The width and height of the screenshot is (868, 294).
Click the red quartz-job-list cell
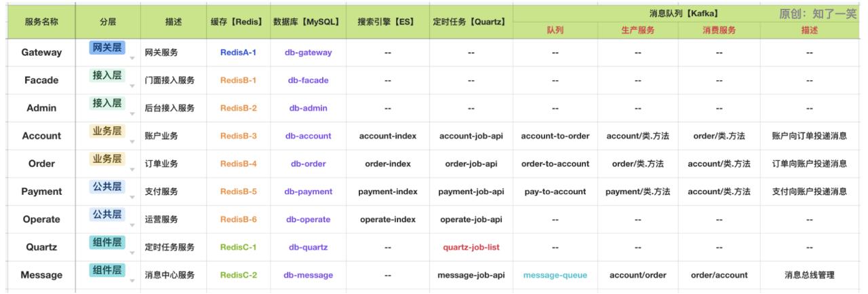[470, 247]
